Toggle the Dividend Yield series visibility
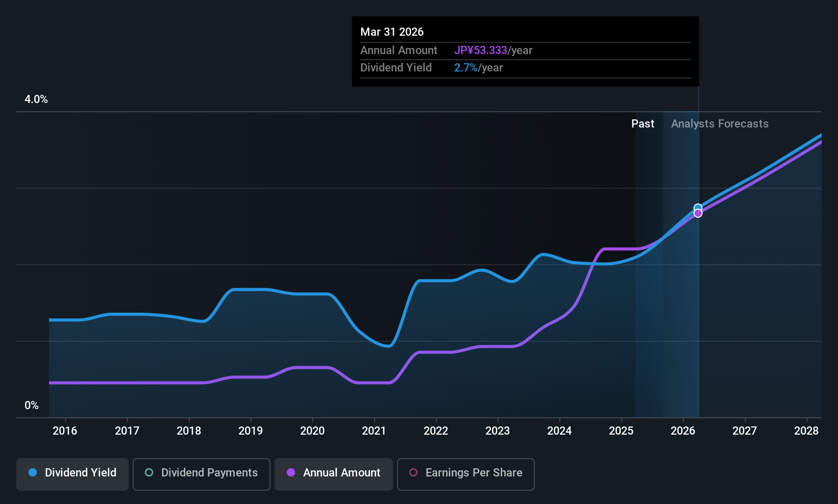Image resolution: width=838 pixels, height=504 pixels. [72, 474]
